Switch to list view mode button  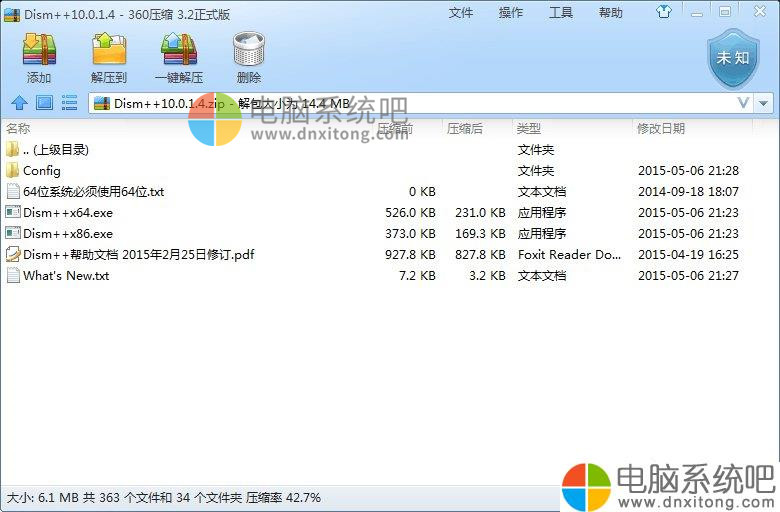[69, 103]
